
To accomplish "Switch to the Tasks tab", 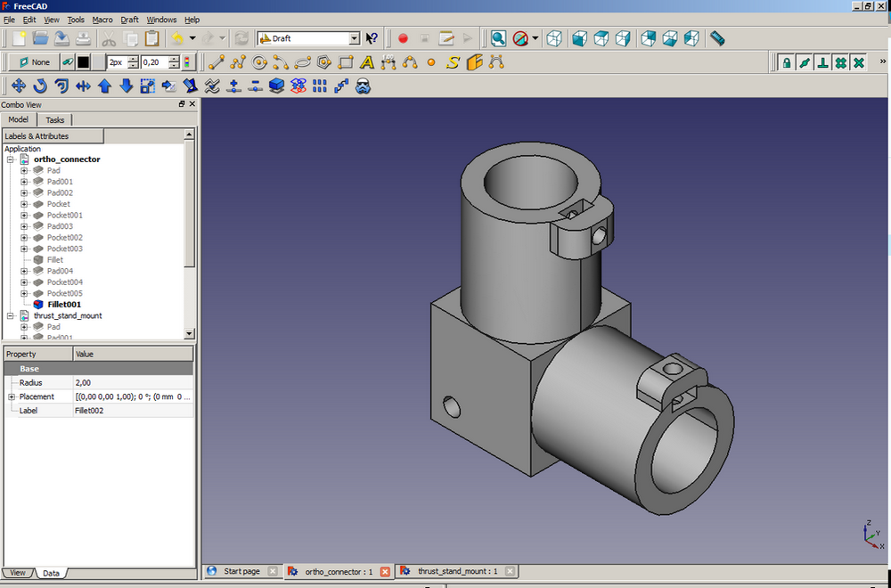I will 54,119.
